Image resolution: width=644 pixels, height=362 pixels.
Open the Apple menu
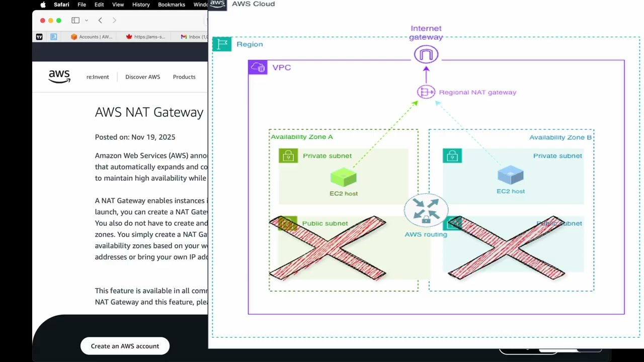coord(43,5)
